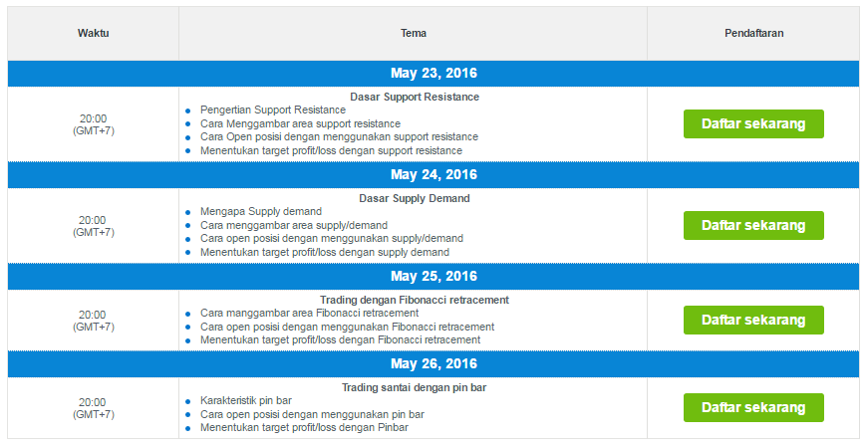
Task: Select Trading dengan Fibonacci retracement title
Action: (415, 300)
